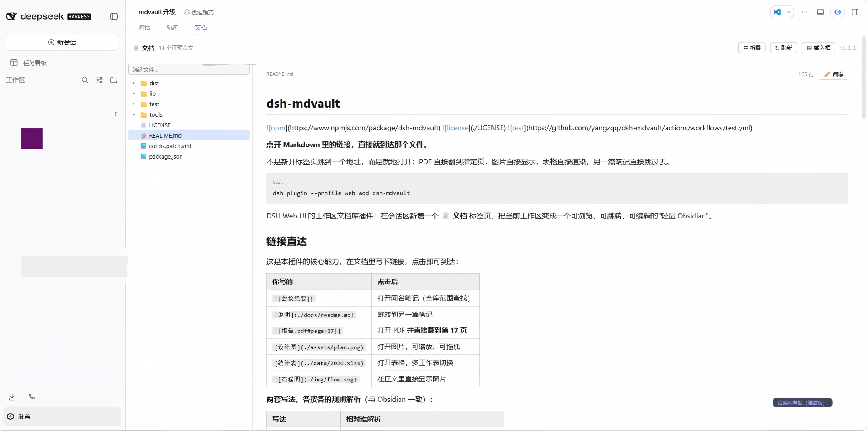868x431 pixels.
Task: Select the 文档 tab
Action: [x=201, y=27]
